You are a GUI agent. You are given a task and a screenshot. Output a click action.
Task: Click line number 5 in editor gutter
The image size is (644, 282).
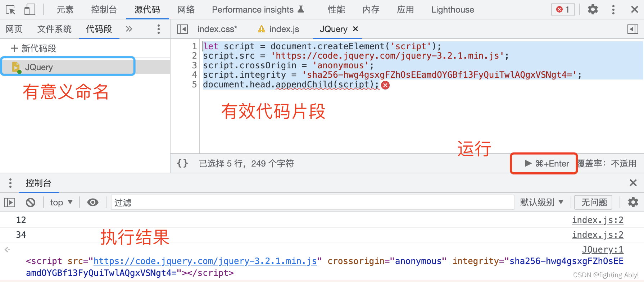point(194,84)
